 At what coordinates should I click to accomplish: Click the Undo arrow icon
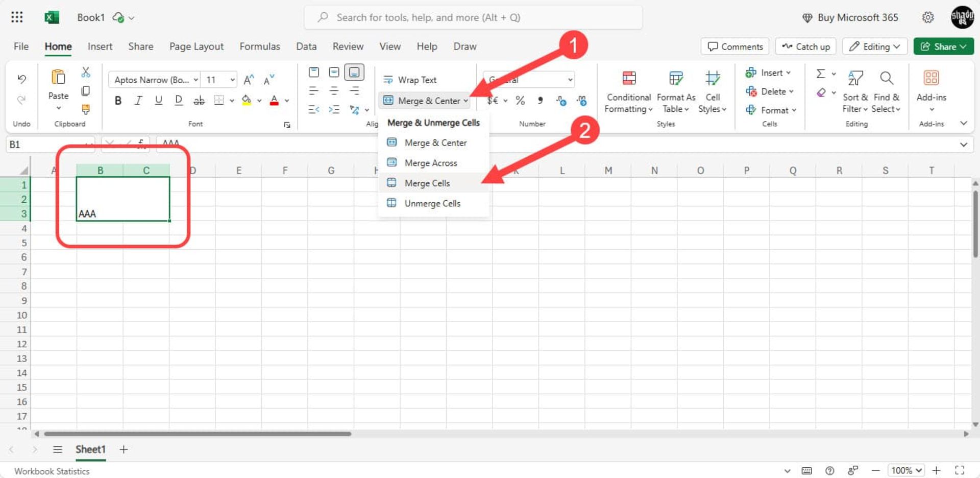click(21, 79)
